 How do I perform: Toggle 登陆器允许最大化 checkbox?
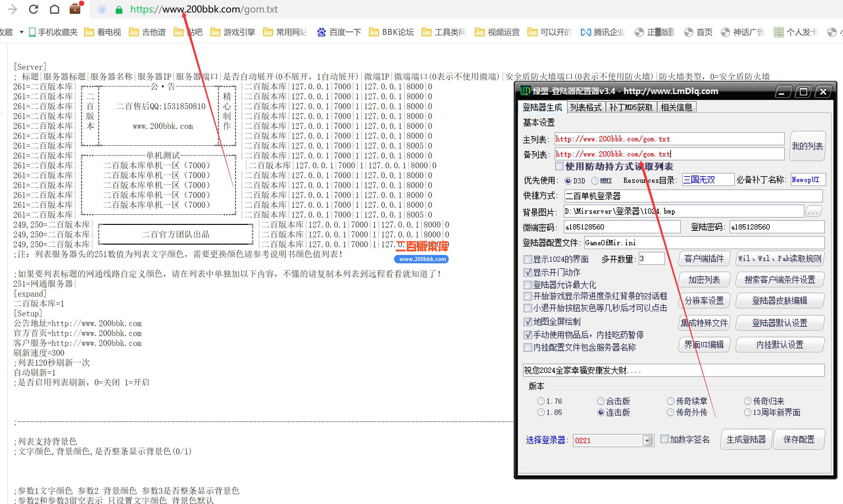(x=528, y=285)
